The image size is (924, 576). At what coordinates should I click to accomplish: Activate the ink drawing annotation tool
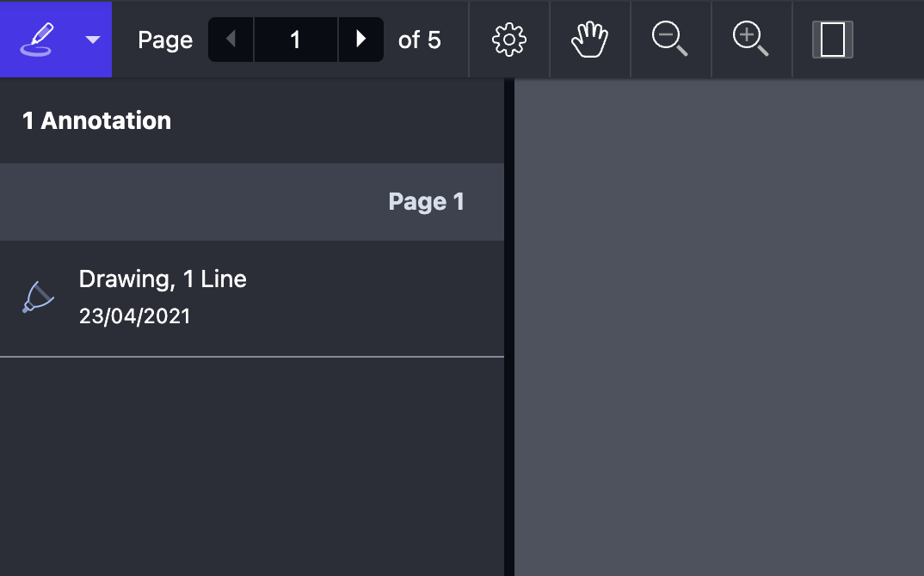coord(41,40)
